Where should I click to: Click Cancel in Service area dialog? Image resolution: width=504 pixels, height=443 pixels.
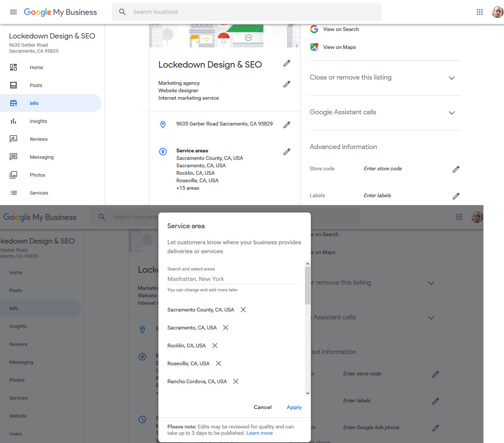click(263, 407)
